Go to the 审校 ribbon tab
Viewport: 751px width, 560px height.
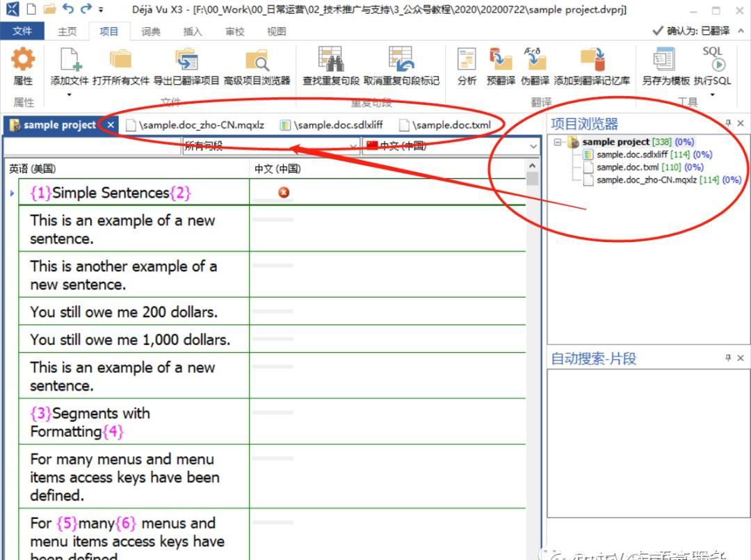[235, 31]
